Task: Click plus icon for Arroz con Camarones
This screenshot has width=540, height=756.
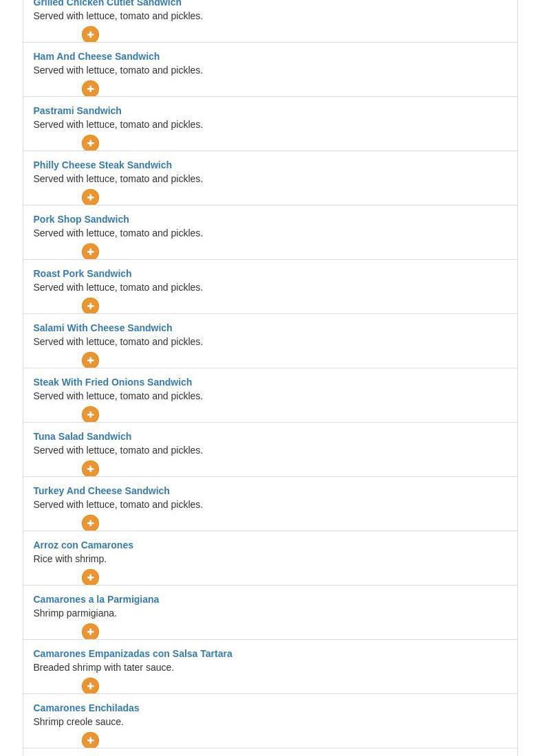Action: click(x=90, y=577)
